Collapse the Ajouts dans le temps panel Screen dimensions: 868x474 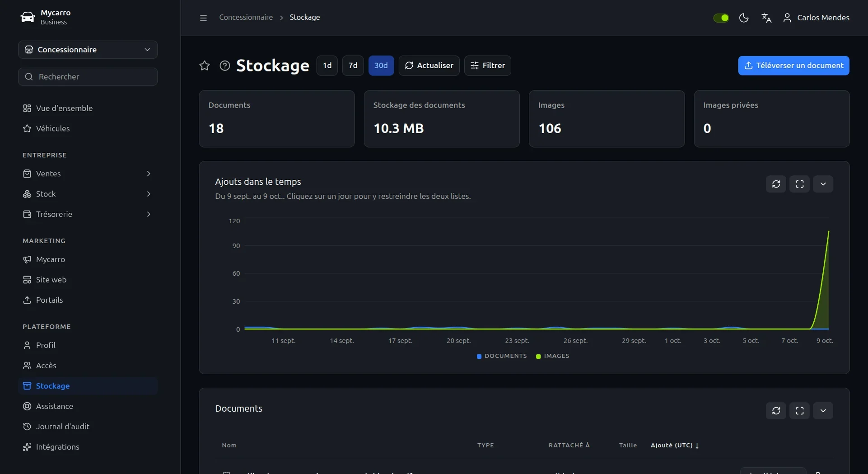(823, 184)
